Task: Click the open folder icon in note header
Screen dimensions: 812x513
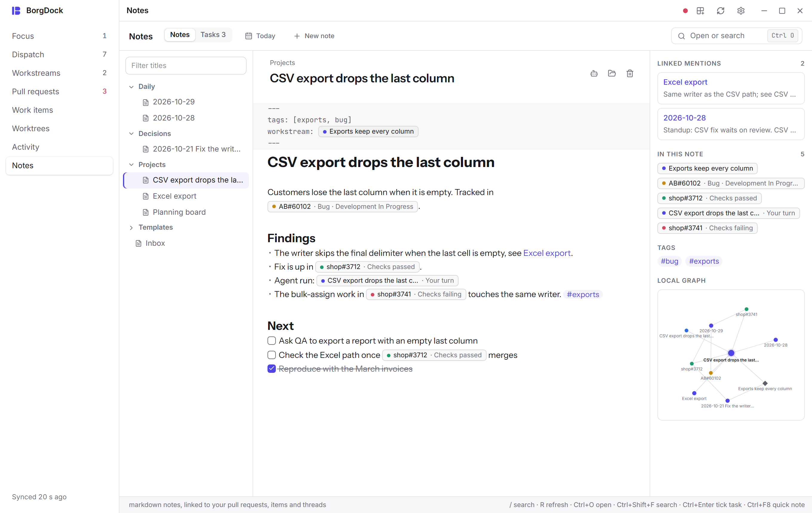Action: click(612, 73)
